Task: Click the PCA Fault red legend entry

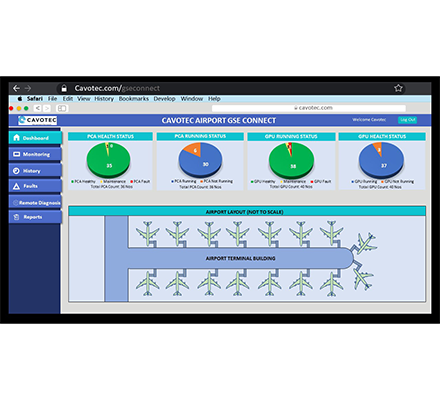Action: coord(140,181)
